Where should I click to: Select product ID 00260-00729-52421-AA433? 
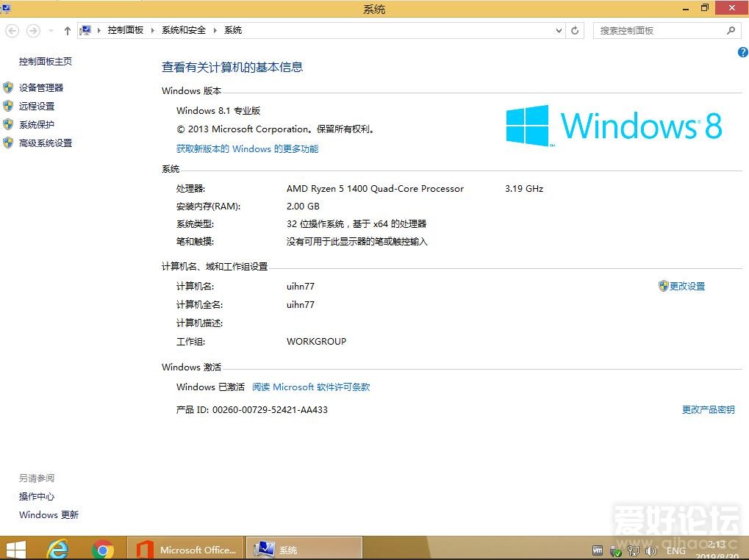coord(270,409)
